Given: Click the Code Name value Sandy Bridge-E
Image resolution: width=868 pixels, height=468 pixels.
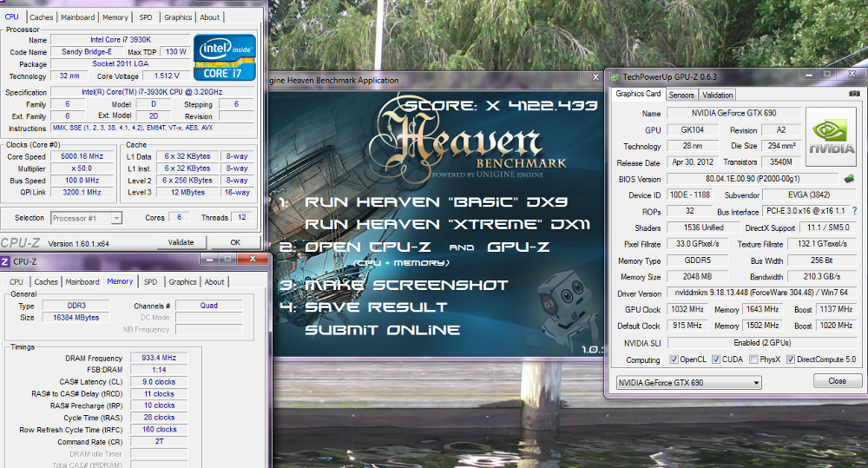Looking at the screenshot, I should [86, 51].
